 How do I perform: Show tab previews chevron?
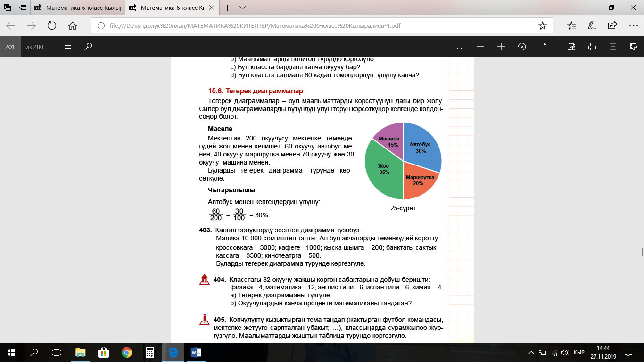(243, 8)
